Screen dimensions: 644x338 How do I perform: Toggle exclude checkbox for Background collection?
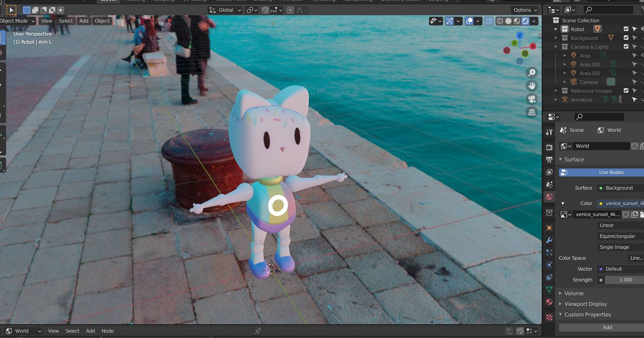point(626,38)
